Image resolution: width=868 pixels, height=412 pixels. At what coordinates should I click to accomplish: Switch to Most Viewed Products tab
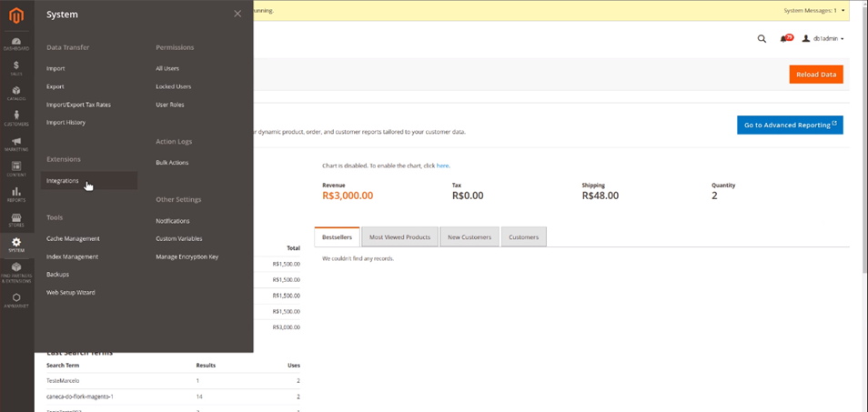[x=399, y=236]
